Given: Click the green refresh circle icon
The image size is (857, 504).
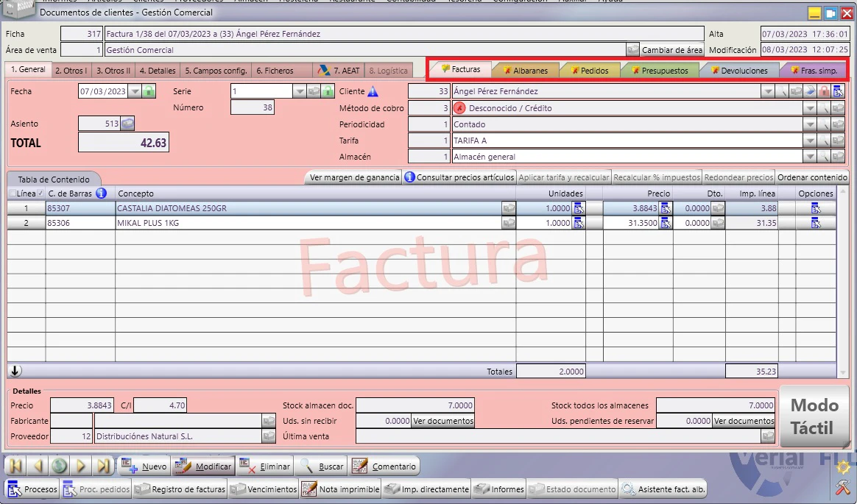Looking at the screenshot, I should [x=59, y=466].
